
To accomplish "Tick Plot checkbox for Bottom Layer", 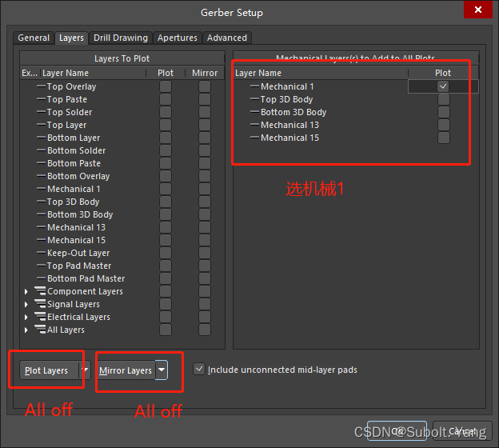I will [166, 138].
